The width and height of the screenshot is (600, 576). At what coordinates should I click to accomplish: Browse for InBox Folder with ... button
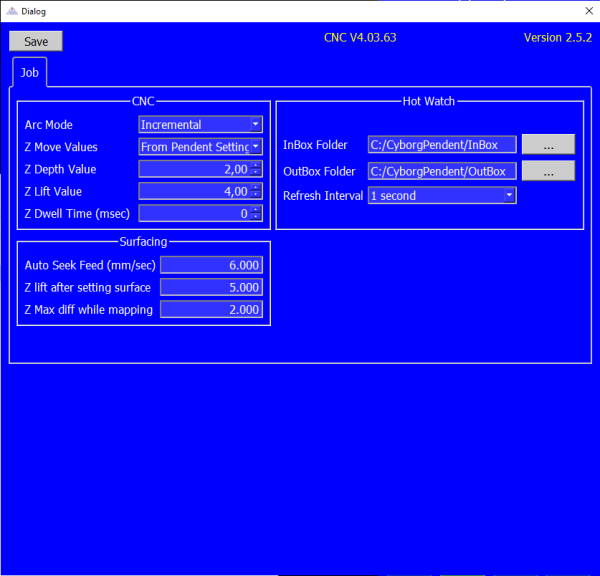548,144
